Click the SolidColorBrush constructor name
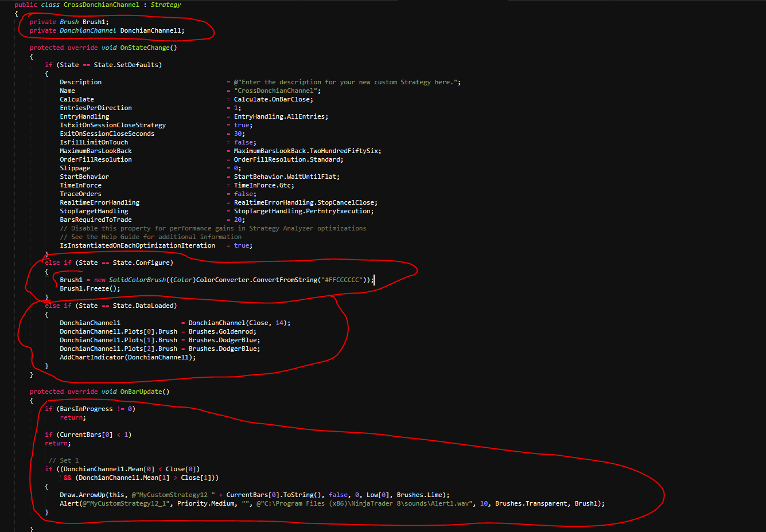766x532 pixels. 138,280
